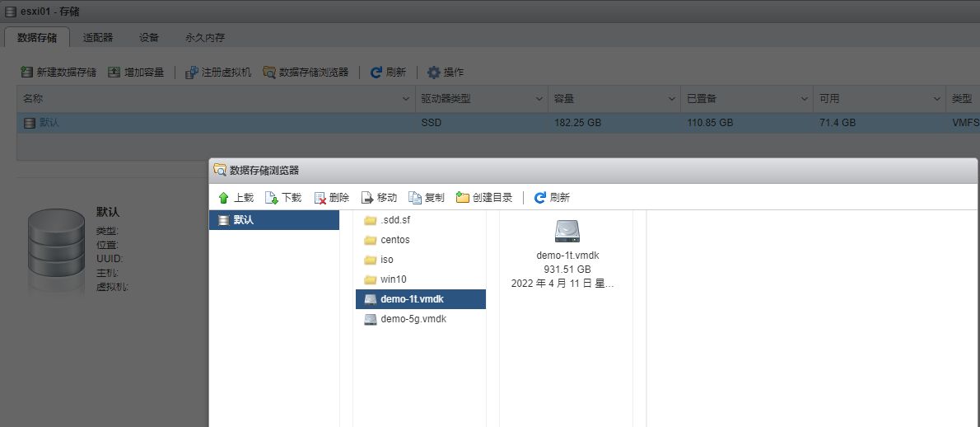Click the .sdd.sf folder icon
Screen dimensions: 980x427
(370, 220)
